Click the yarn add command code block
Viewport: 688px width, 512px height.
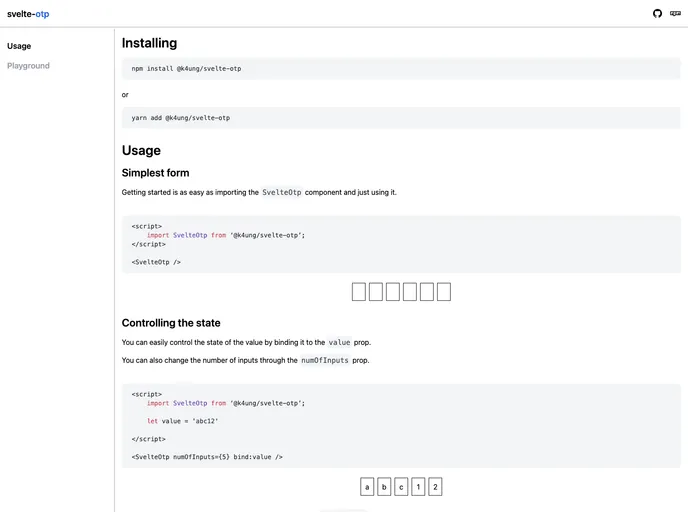pos(400,118)
